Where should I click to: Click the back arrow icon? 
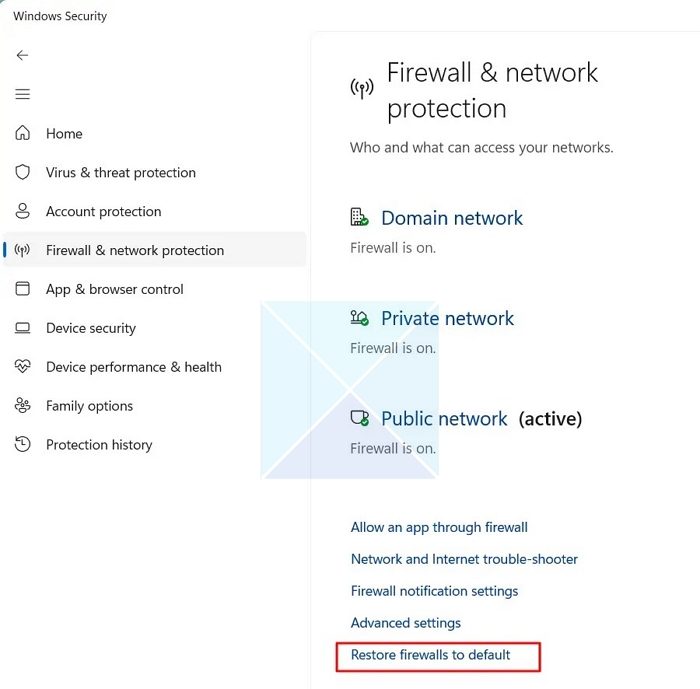(x=22, y=56)
